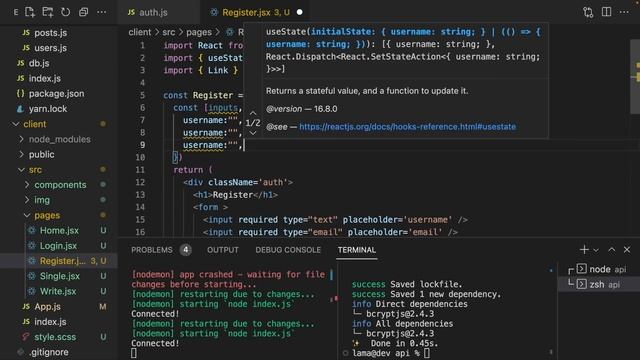Viewport: 640px width, 360px height.
Task: Click the pages breadcrumb segment
Action: 199,32
